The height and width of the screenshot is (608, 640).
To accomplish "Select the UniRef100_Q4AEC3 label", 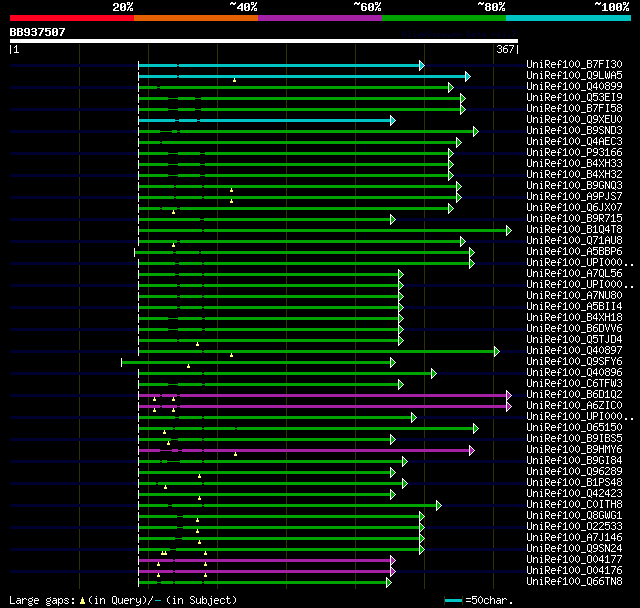I will (574, 142).
